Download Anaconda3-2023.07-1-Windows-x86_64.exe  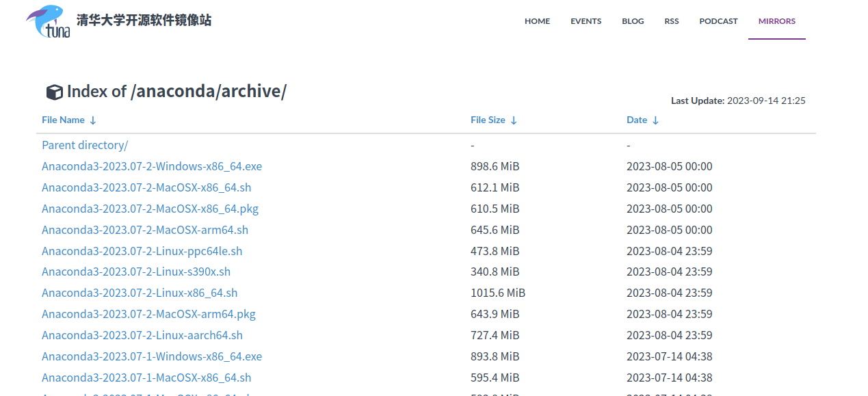tap(152, 356)
